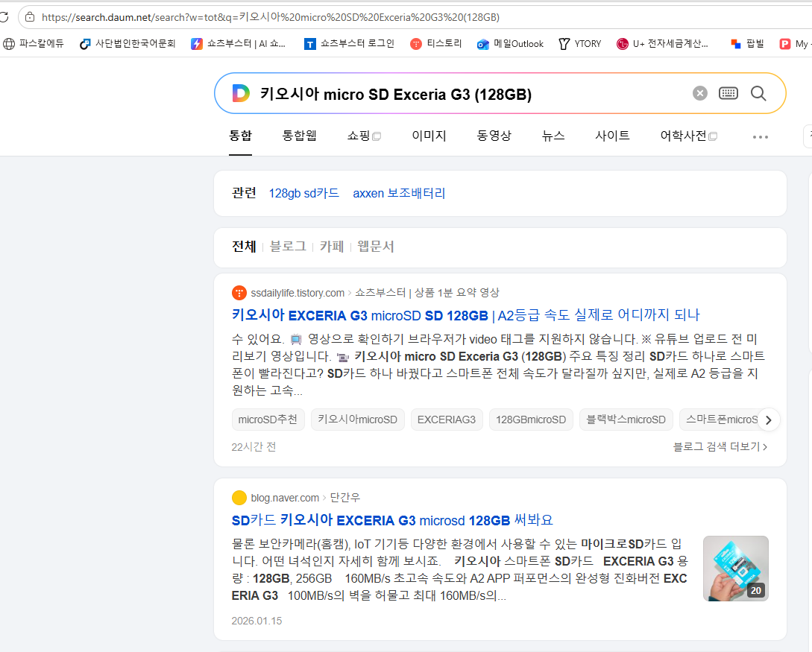Click the search query input field
The image size is (812, 652).
(471, 94)
